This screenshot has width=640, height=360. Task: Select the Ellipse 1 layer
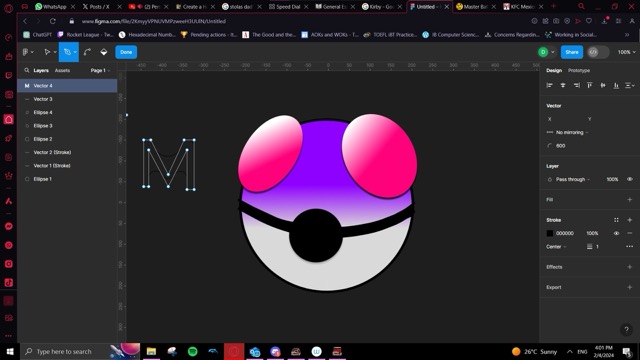pyautogui.click(x=67, y=179)
